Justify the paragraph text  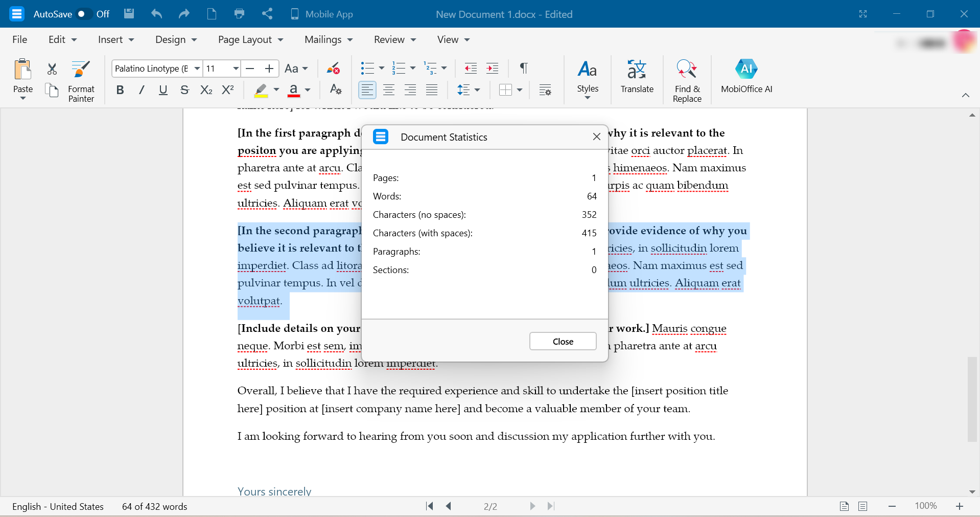(432, 90)
